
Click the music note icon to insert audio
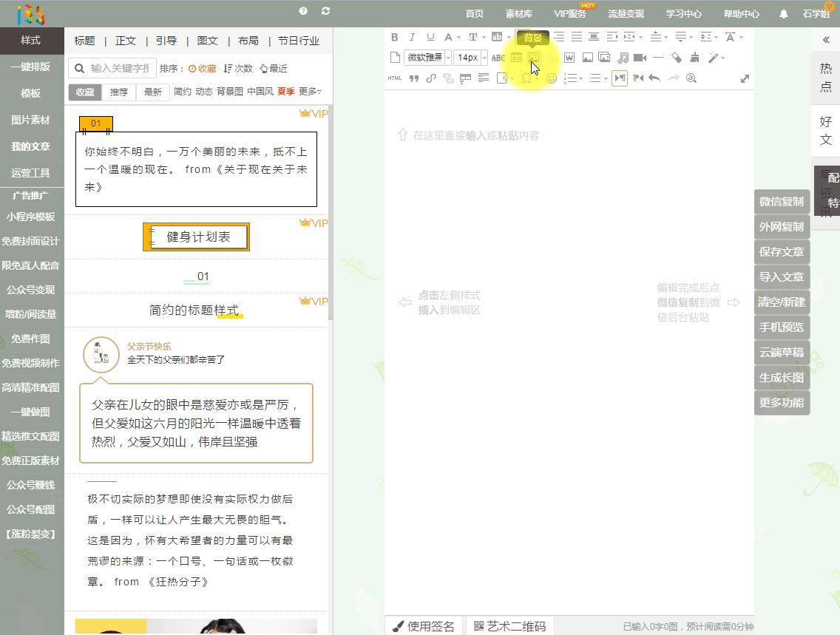point(623,58)
